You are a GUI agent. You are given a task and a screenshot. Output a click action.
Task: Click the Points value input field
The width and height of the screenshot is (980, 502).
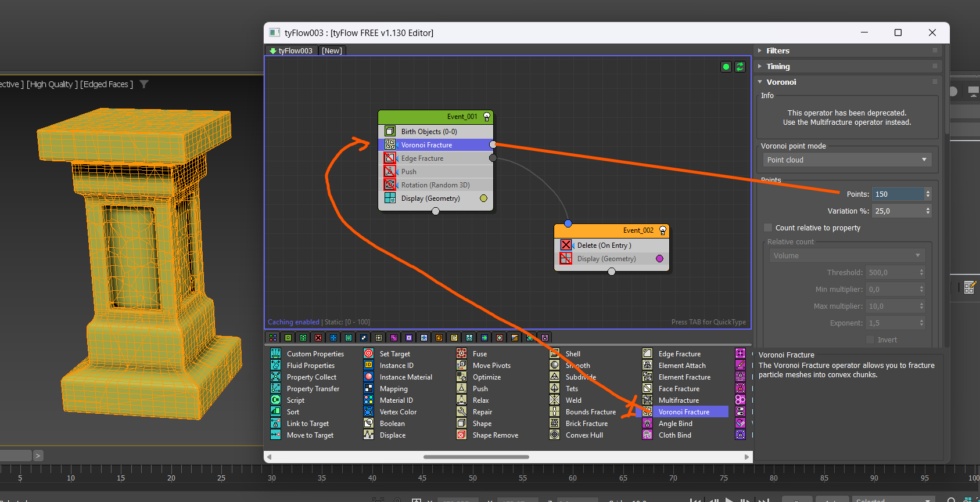[x=897, y=194]
